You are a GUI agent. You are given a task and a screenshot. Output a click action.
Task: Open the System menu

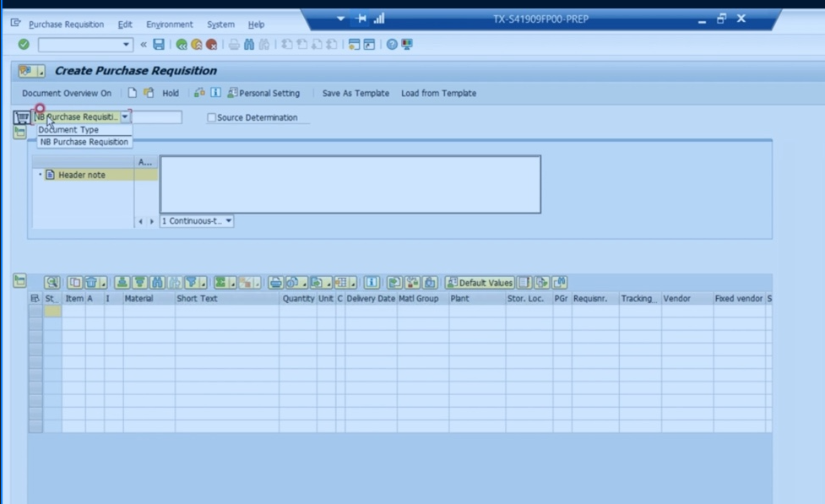point(220,24)
